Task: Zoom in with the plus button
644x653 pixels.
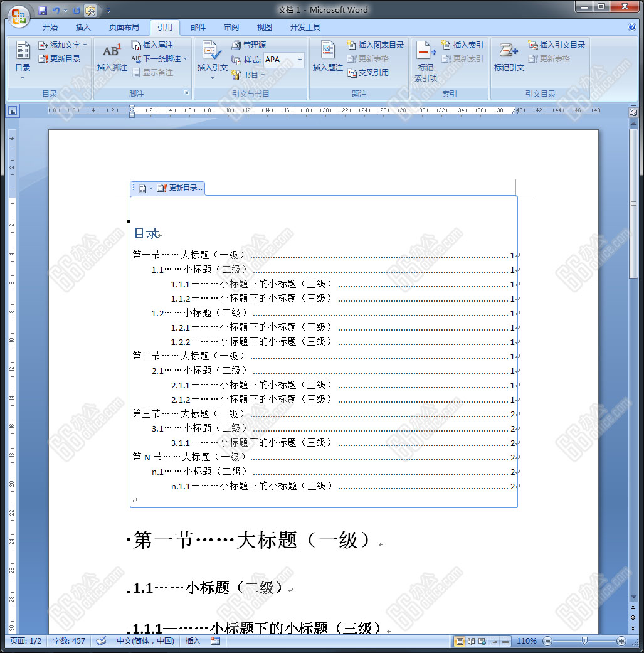Action: pyautogui.click(x=621, y=641)
